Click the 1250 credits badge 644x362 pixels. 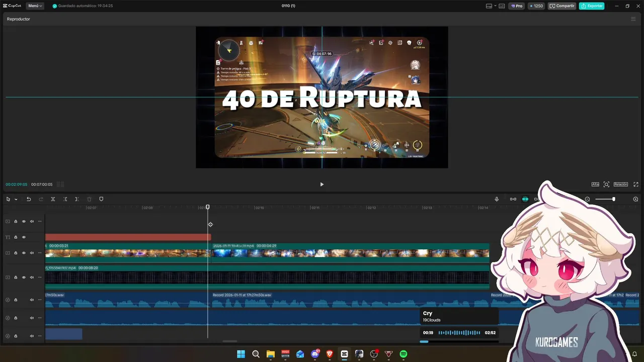536,6
